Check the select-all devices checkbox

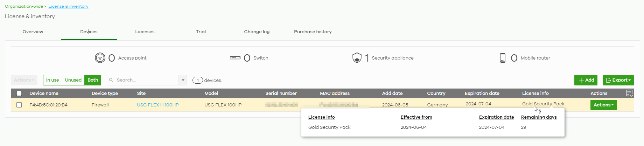click(x=19, y=93)
